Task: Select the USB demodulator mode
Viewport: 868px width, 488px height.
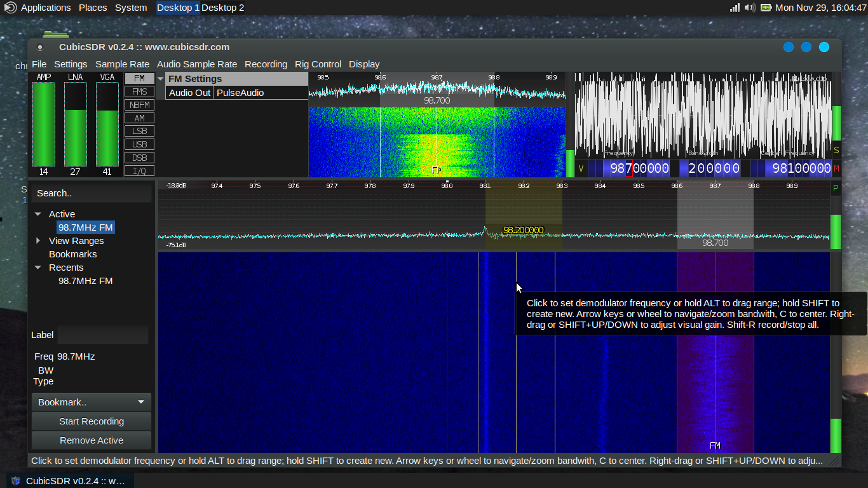Action: click(x=139, y=144)
